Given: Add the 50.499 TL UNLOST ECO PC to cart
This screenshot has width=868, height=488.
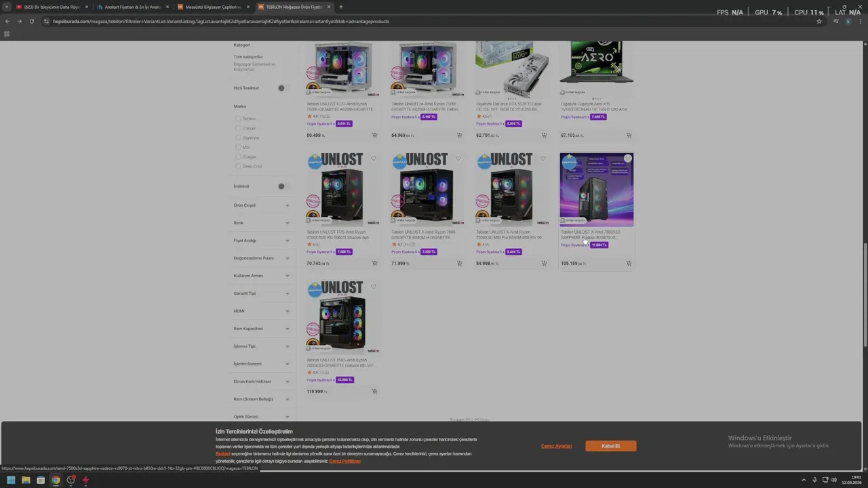Looking at the screenshot, I should [374, 135].
